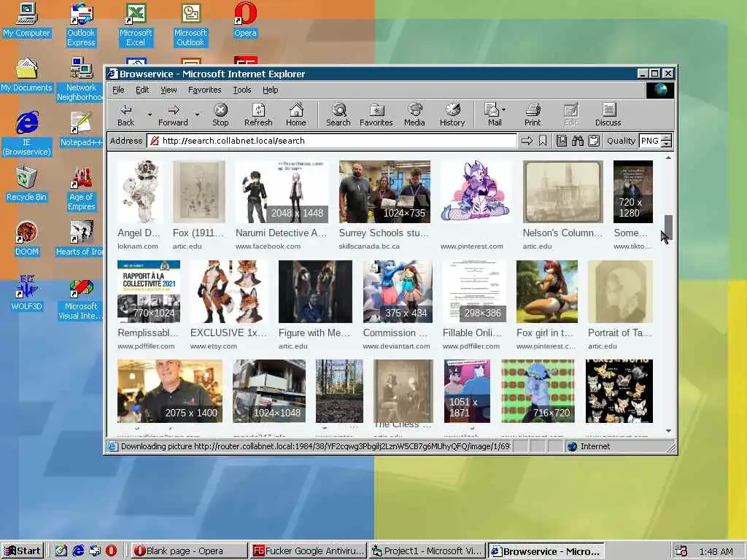747x560 pixels.
Task: Click the Browservice taskbar button
Action: pos(546,551)
